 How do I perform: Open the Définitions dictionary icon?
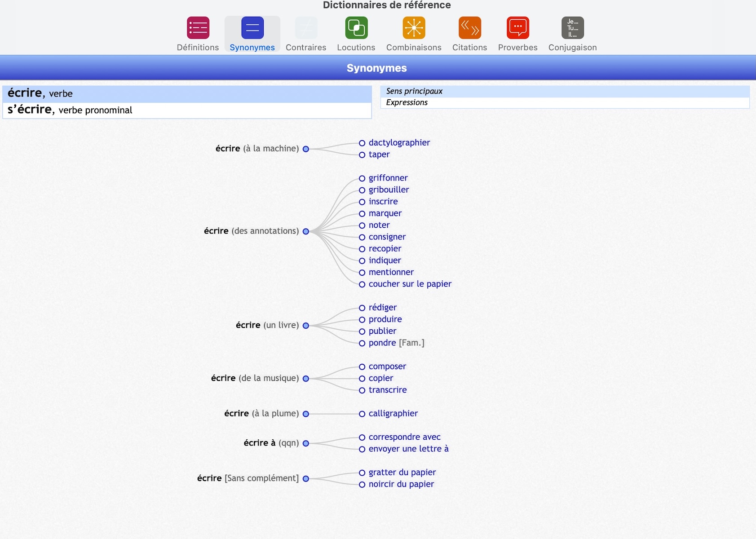[198, 28]
